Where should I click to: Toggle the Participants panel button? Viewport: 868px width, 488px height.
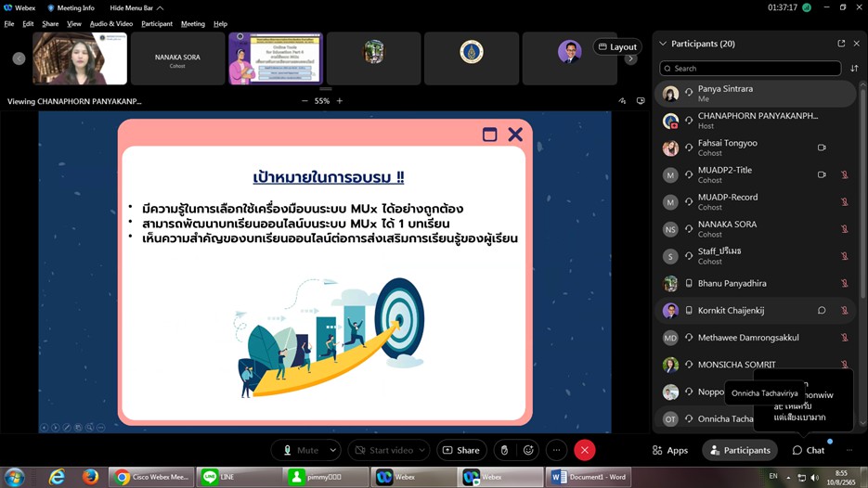[739, 450]
